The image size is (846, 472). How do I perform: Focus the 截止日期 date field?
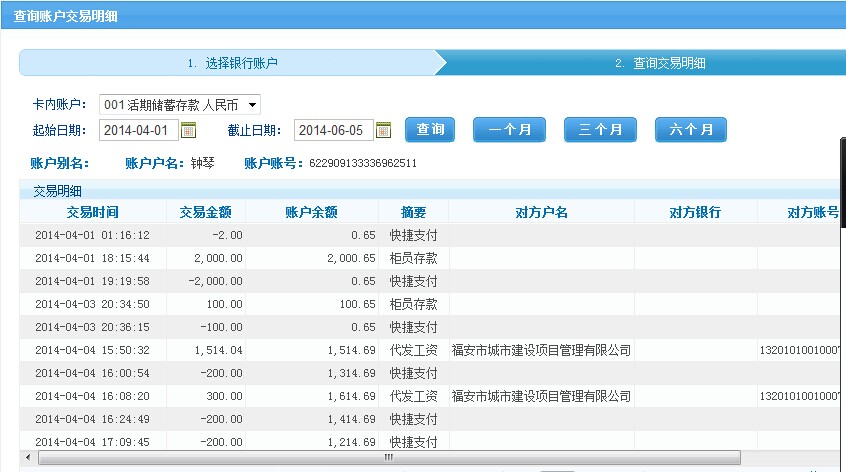tap(333, 130)
